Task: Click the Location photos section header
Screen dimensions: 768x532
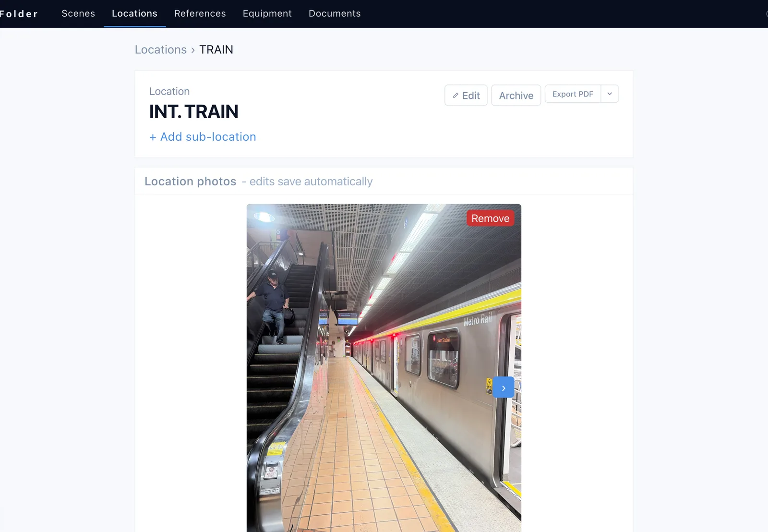Action: pos(190,181)
